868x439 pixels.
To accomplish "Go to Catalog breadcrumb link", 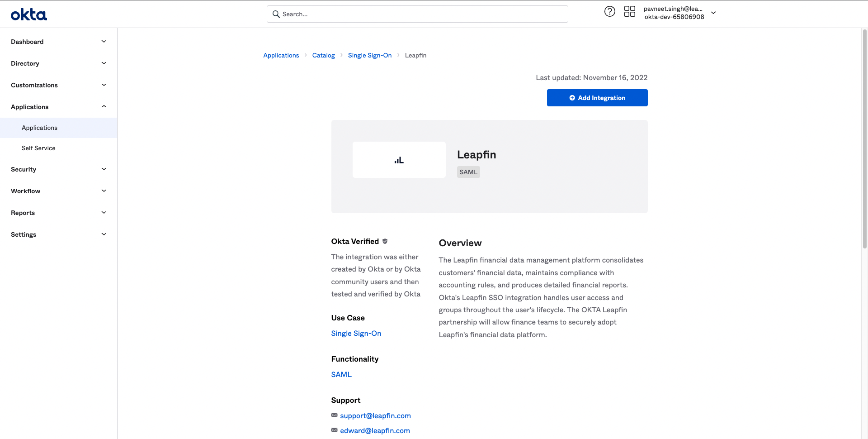I will (324, 55).
